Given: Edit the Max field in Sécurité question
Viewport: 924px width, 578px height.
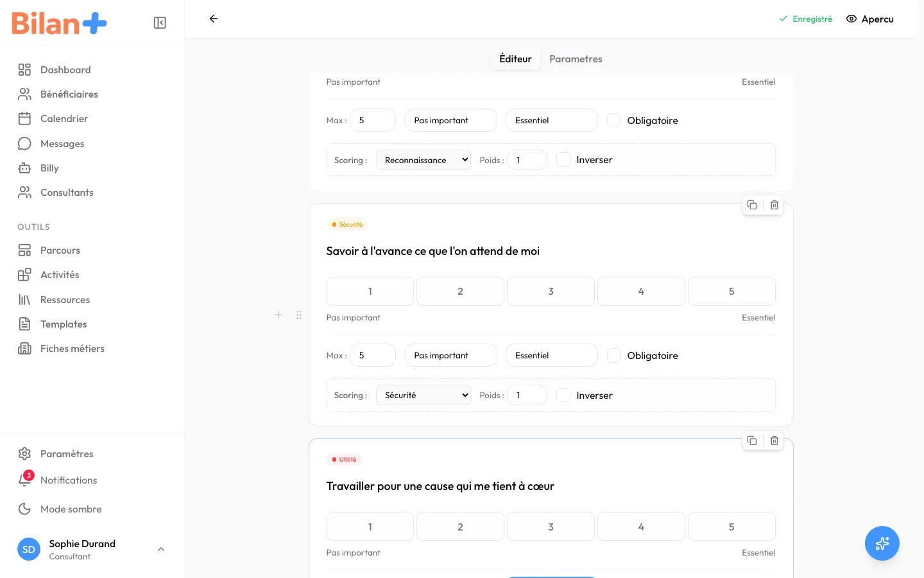Looking at the screenshot, I should click(373, 355).
